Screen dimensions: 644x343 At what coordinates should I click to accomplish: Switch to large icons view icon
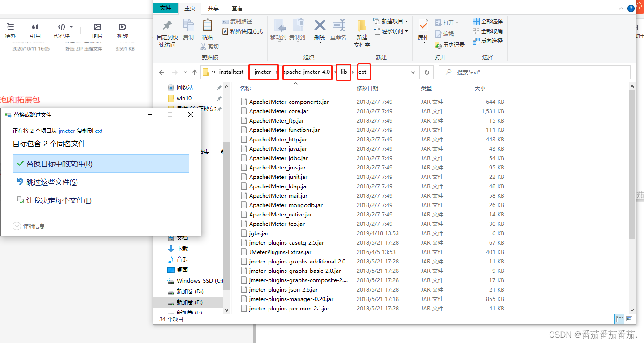pyautogui.click(x=629, y=319)
